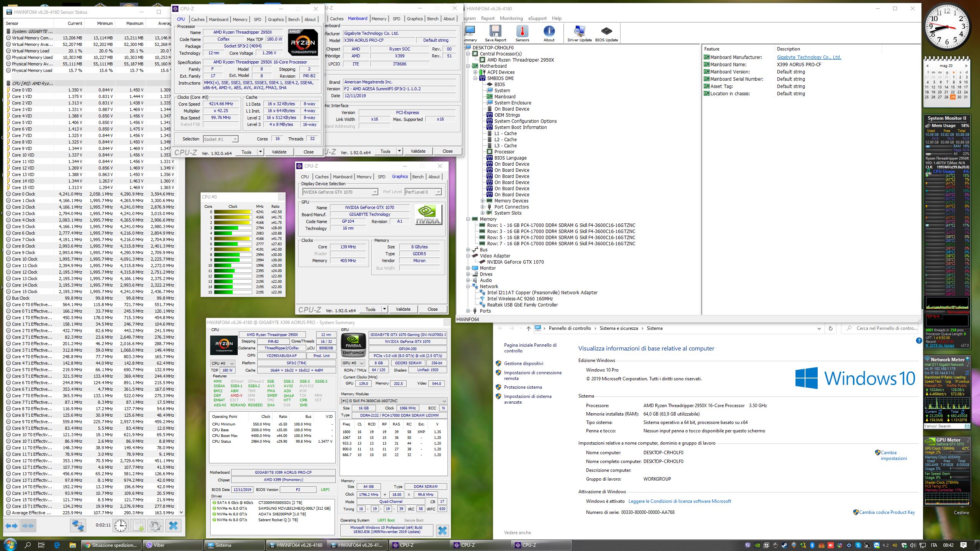Viewport: 980px width, 551px height.
Task: Click the refresh icon in Control Panel address bar
Action: (830, 328)
